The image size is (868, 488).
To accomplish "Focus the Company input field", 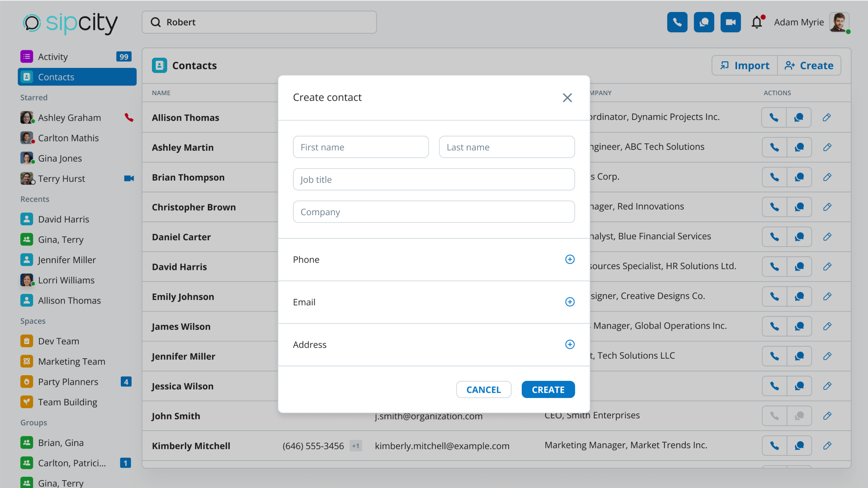I will coord(434,212).
